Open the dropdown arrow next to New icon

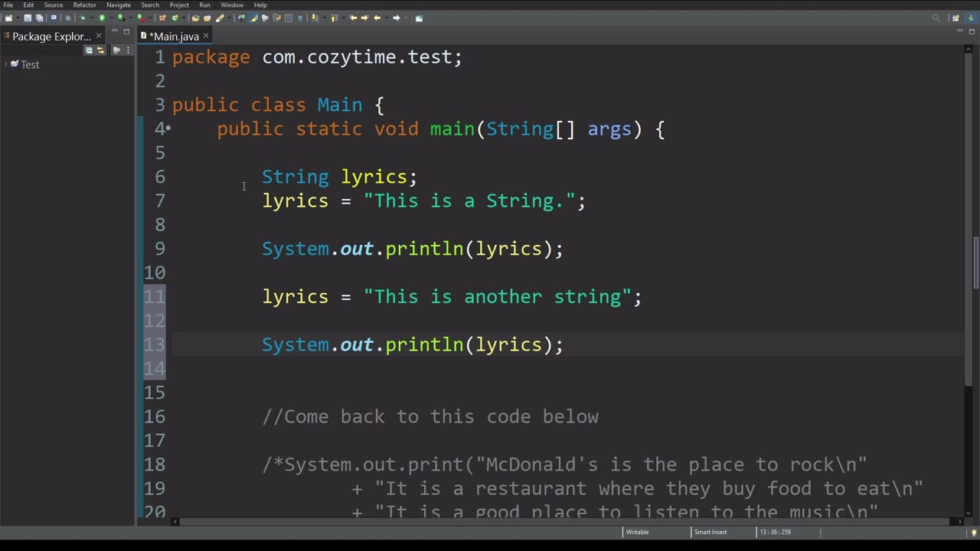(18, 18)
